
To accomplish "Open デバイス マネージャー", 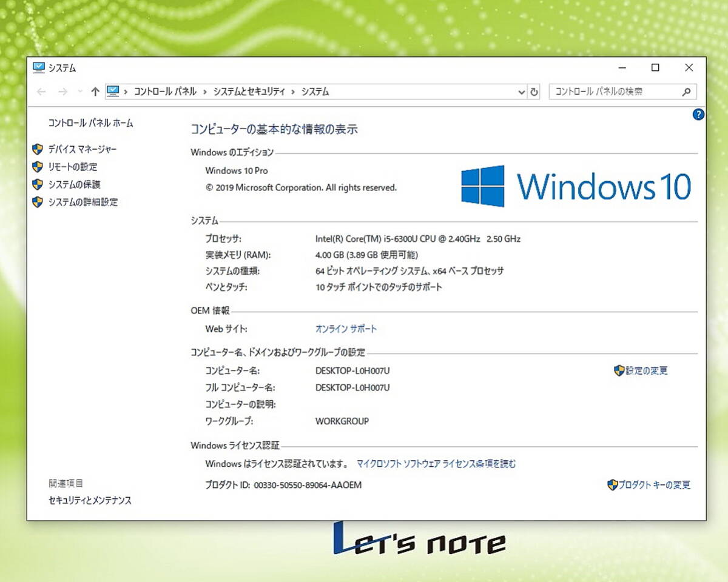I will [x=83, y=149].
